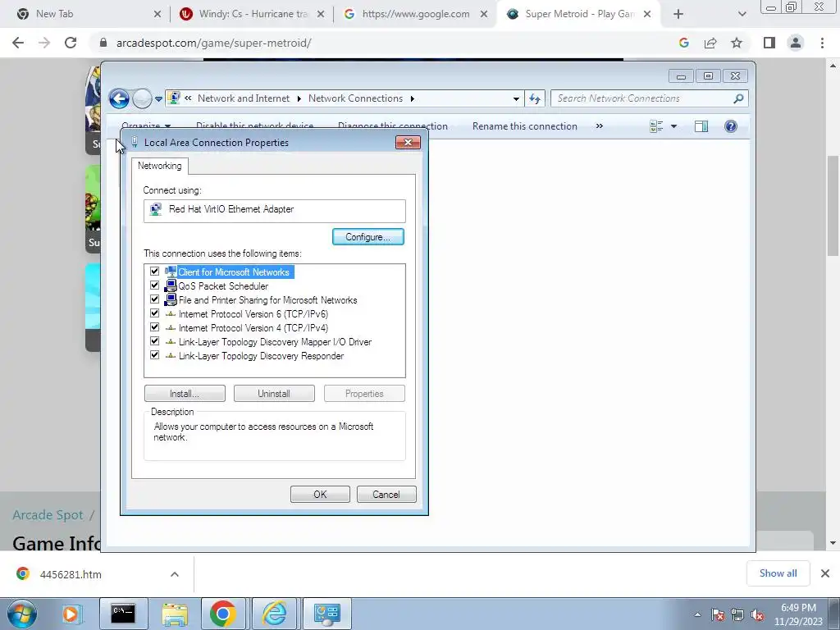840x630 pixels.
Task: Open the recent pages arrow beside back button
Action: click(158, 99)
